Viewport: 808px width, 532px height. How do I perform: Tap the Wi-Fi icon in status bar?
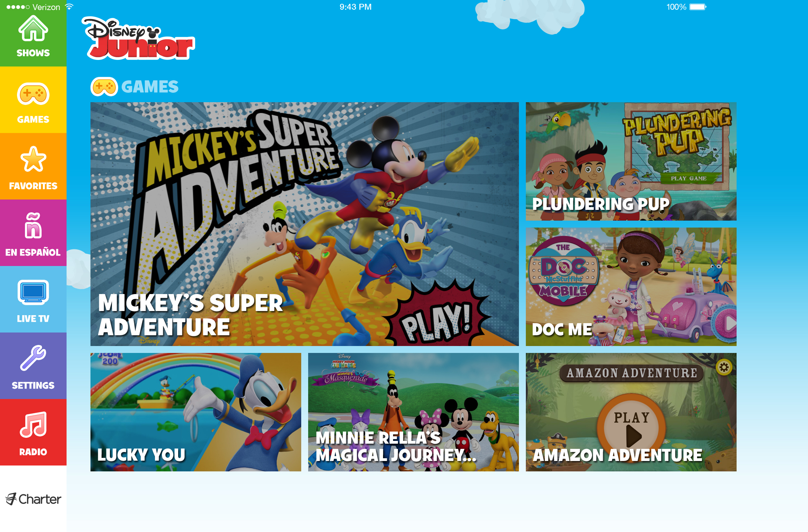coord(69,7)
